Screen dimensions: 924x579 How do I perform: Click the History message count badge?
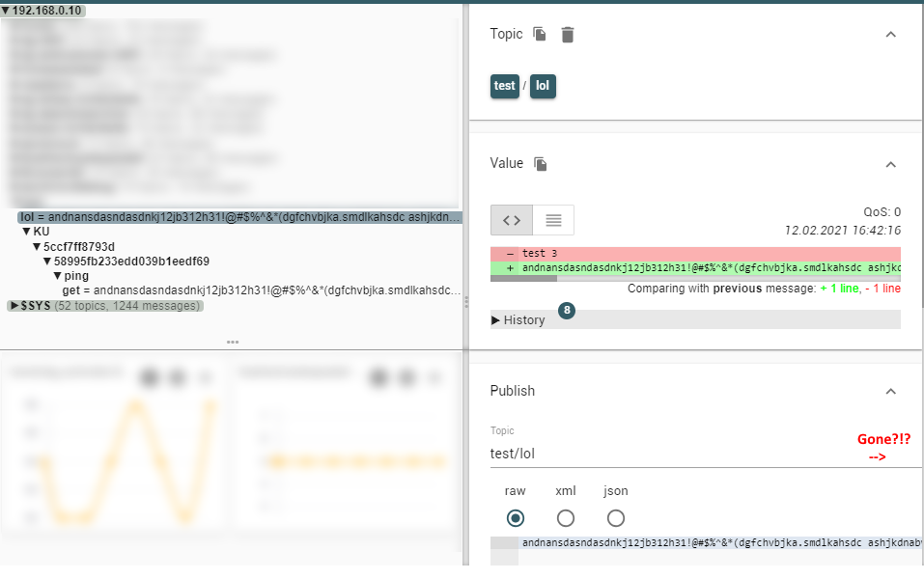pos(567,311)
